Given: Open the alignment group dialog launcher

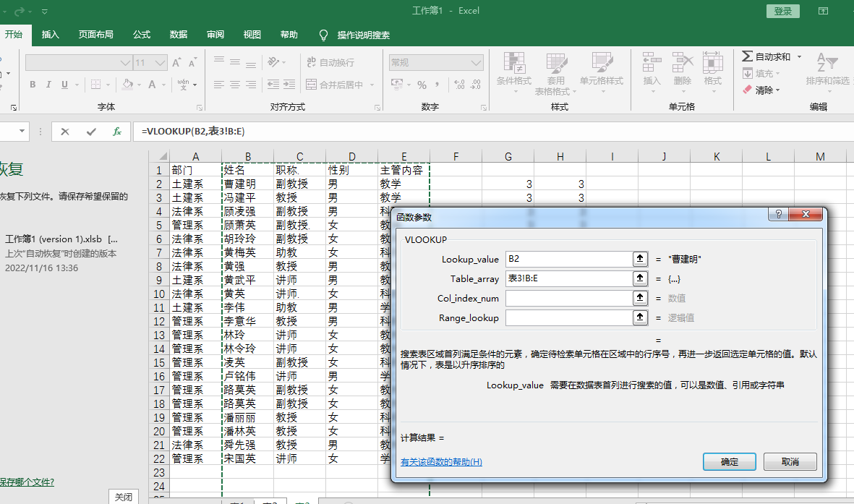Looking at the screenshot, I should pos(377,108).
